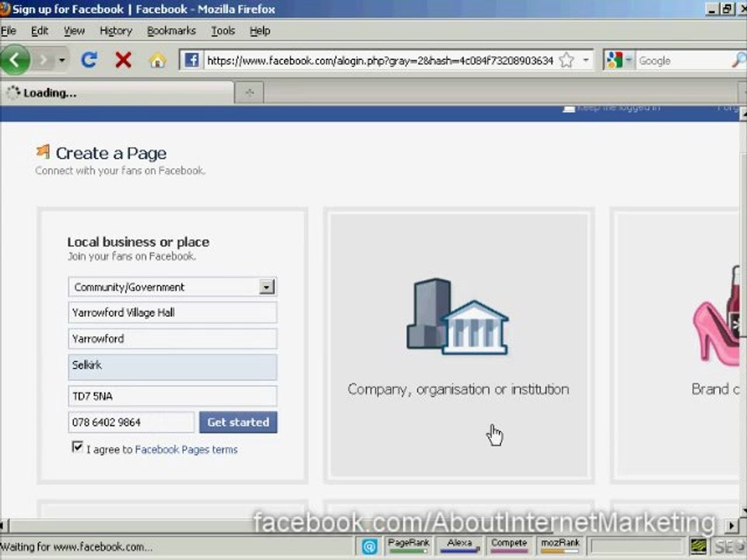Click the Get started button
The height and width of the screenshot is (560, 747).
pyautogui.click(x=238, y=422)
